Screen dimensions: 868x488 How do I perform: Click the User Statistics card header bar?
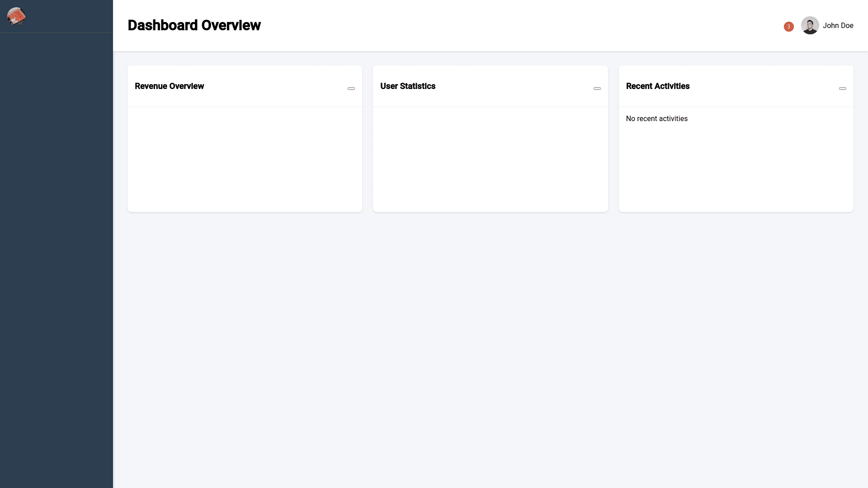pos(515,86)
